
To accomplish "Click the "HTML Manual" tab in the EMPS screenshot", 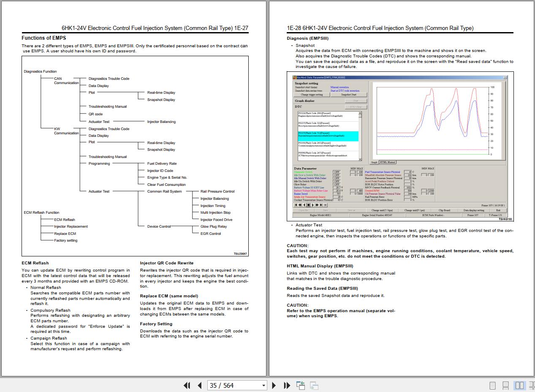I will pos(388,162).
